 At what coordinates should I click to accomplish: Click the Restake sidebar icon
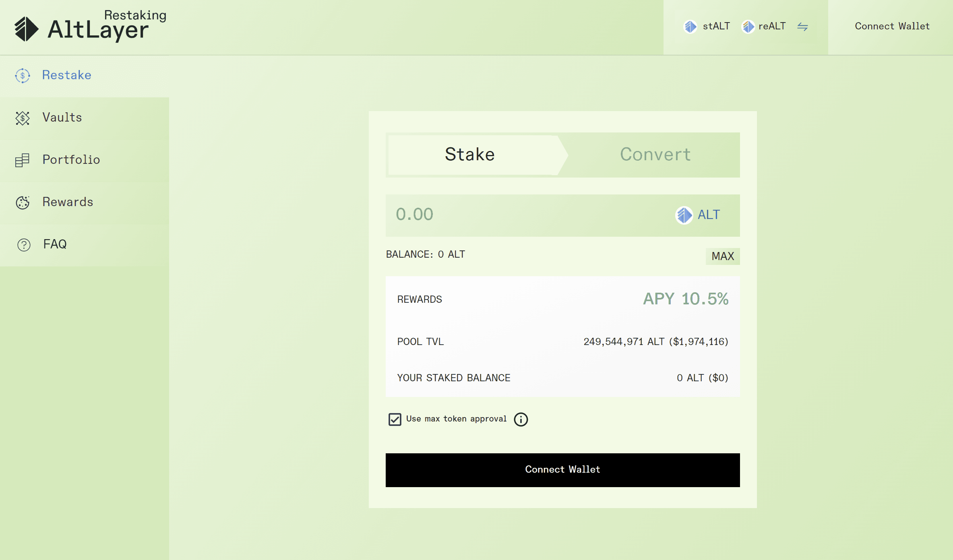point(23,75)
